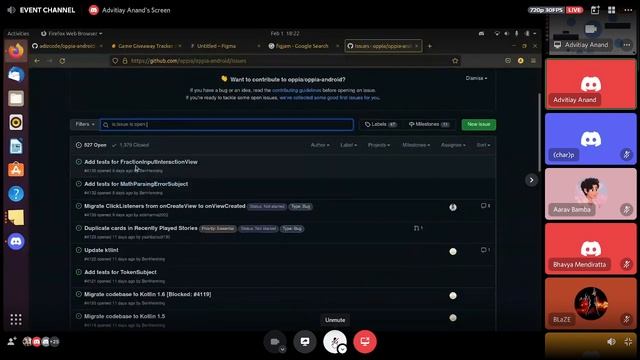Open the Update ktlint issue

click(101, 250)
